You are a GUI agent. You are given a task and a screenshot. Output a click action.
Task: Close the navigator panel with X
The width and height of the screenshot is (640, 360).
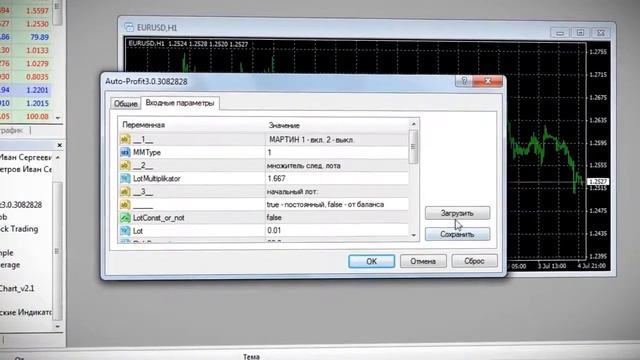(x=60, y=145)
